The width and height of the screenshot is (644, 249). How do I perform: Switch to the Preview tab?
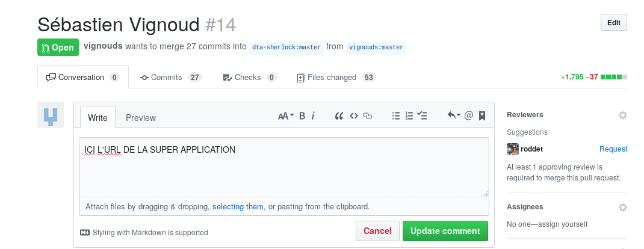141,118
